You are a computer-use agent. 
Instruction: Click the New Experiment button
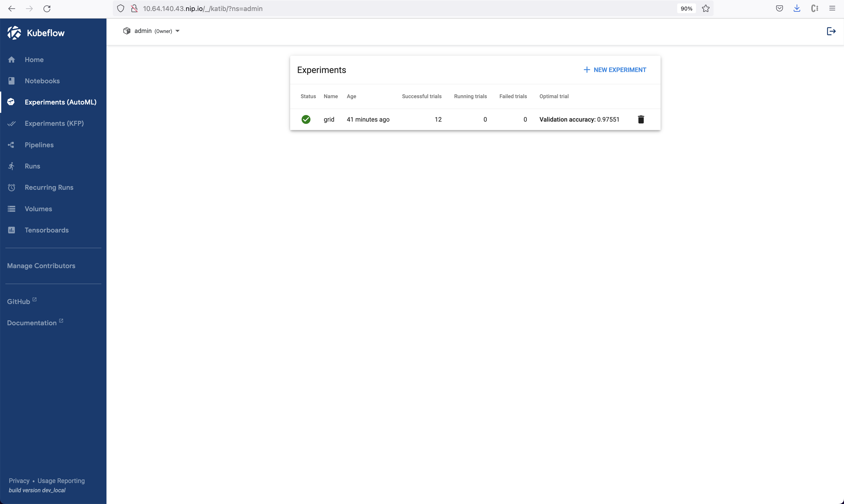[x=615, y=70]
